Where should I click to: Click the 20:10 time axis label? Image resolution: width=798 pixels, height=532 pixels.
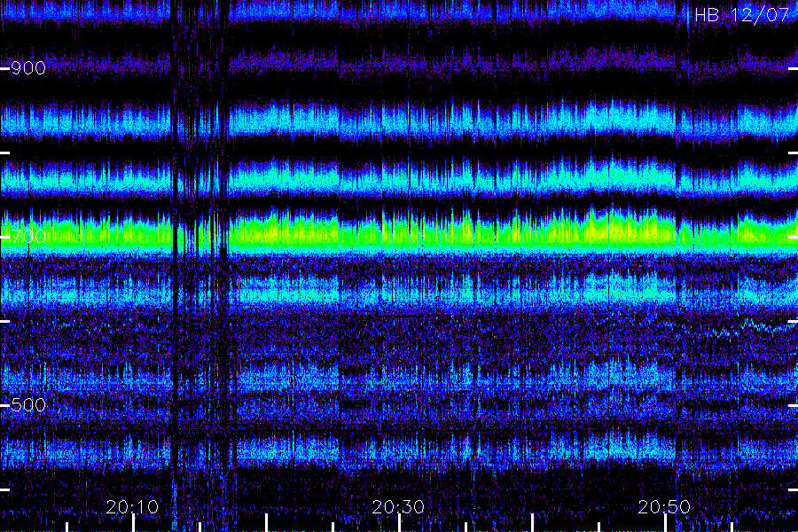point(132,507)
